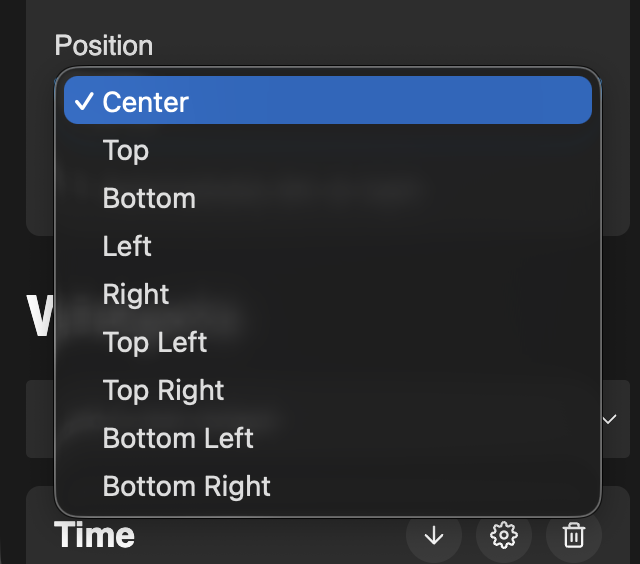Choose Top Left from the menu

[x=155, y=342]
